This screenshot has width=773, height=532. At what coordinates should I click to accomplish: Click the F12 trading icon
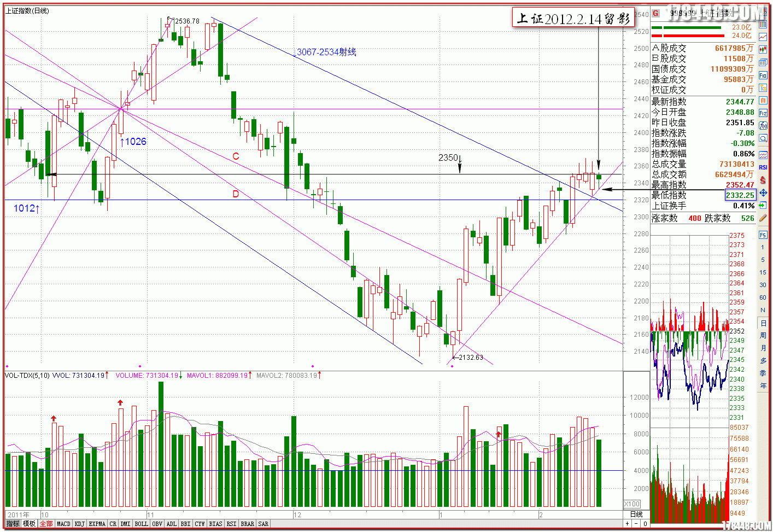(763, 113)
